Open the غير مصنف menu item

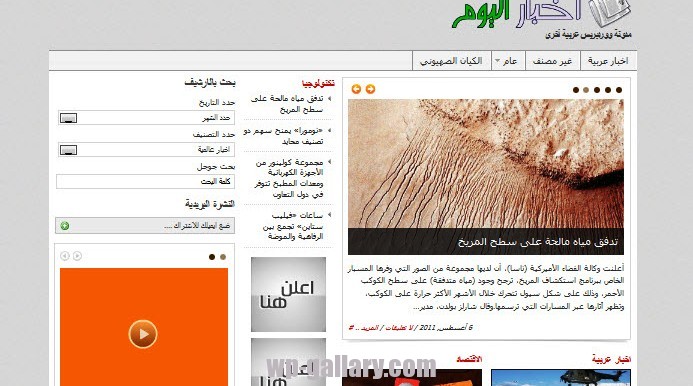(x=552, y=61)
